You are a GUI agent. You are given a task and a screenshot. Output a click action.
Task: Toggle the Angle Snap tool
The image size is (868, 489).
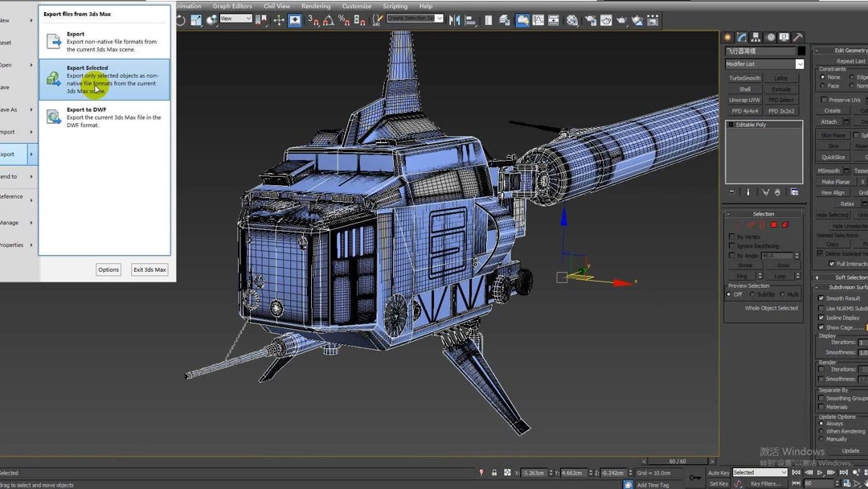[328, 20]
